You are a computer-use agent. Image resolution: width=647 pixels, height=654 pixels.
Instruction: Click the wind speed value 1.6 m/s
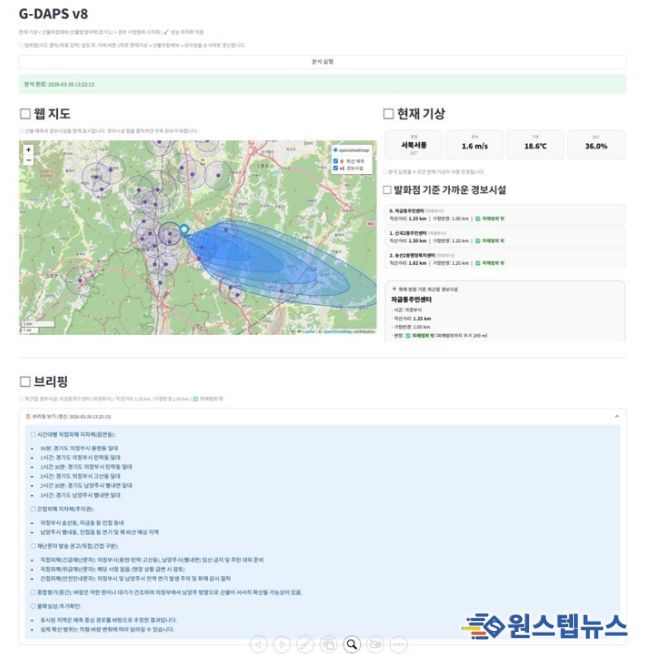click(x=475, y=146)
